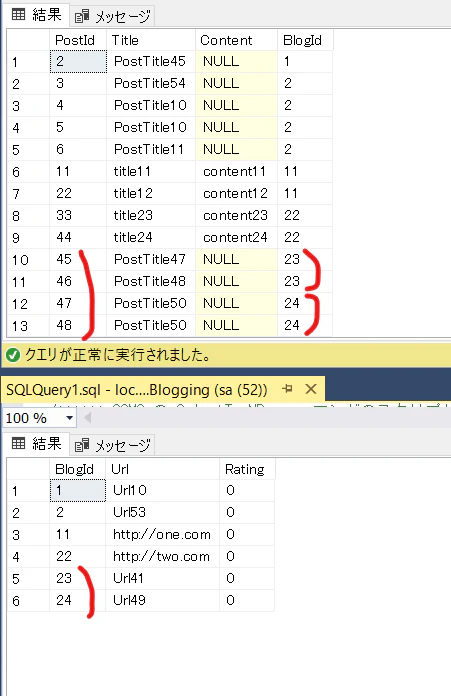Click the query success status icon

[13, 355]
